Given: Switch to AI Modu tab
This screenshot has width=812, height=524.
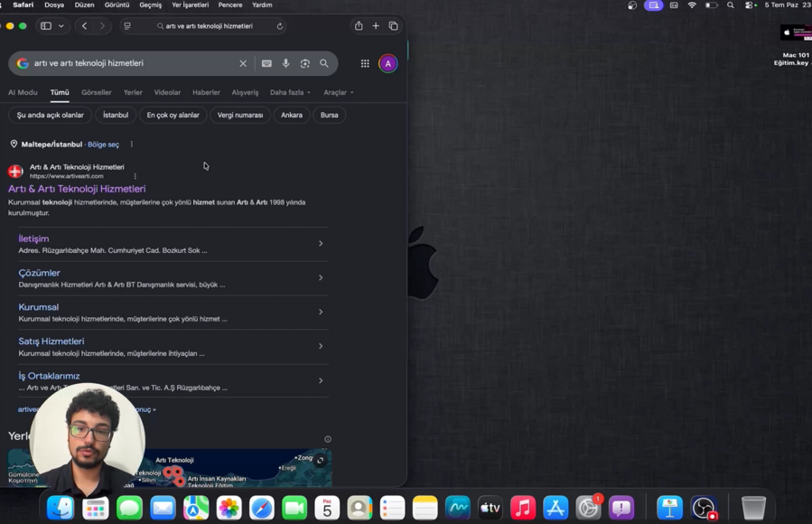Looking at the screenshot, I should (x=23, y=92).
